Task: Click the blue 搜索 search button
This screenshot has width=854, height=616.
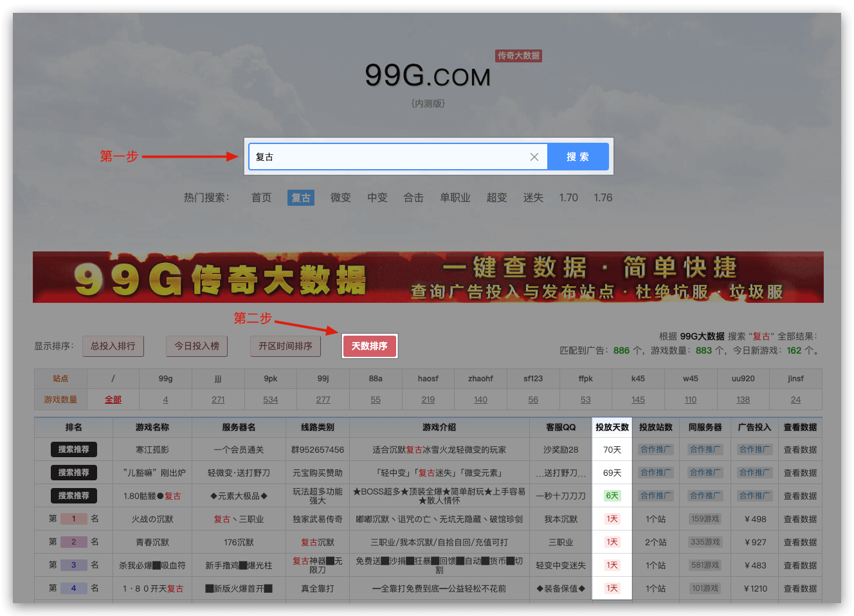Action: coord(577,157)
